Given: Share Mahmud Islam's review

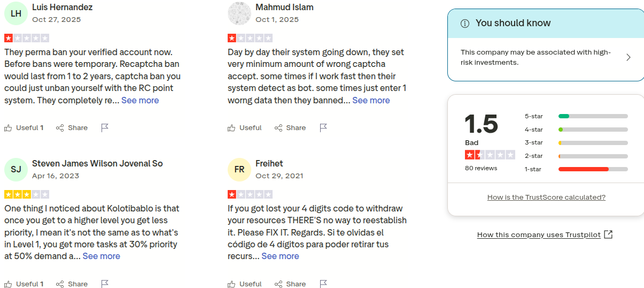Looking at the screenshot, I should click(x=290, y=127).
